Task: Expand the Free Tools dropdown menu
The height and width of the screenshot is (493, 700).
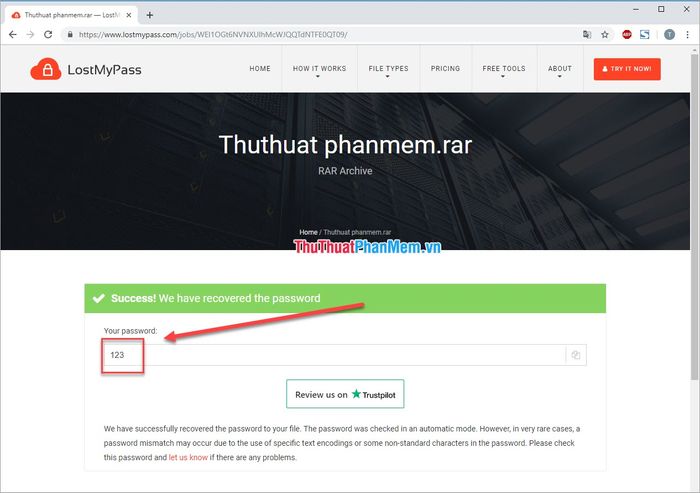Action: tap(504, 69)
